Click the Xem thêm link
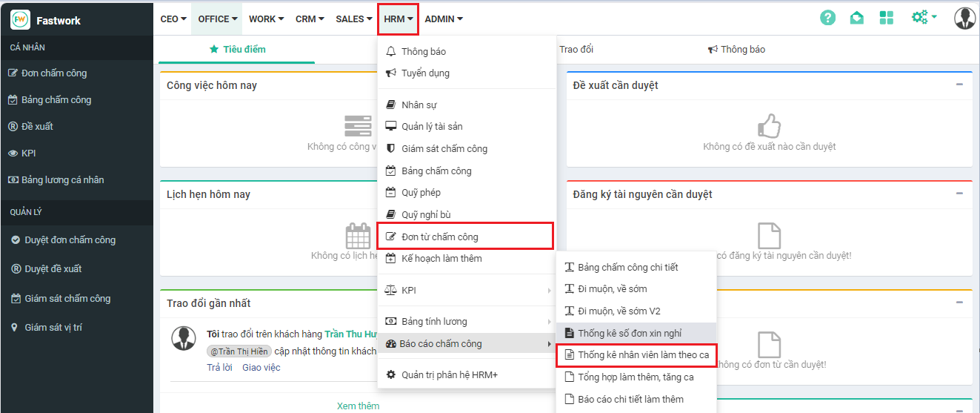This screenshot has width=980, height=413. tap(358, 406)
